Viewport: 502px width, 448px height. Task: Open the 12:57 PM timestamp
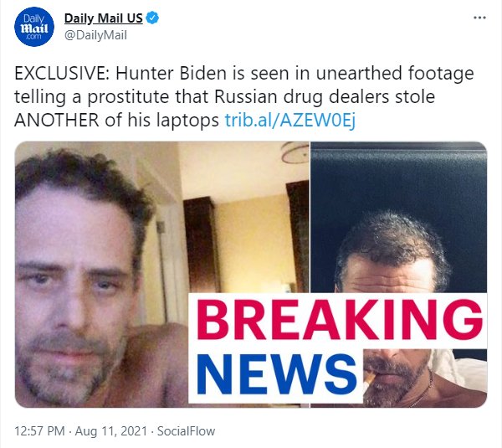coord(39,431)
